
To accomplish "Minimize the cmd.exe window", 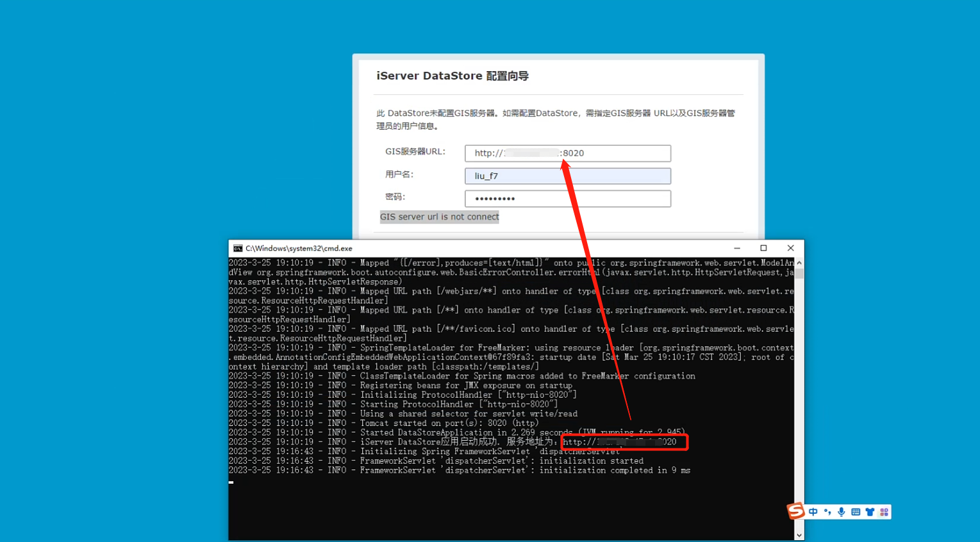I will click(x=737, y=249).
